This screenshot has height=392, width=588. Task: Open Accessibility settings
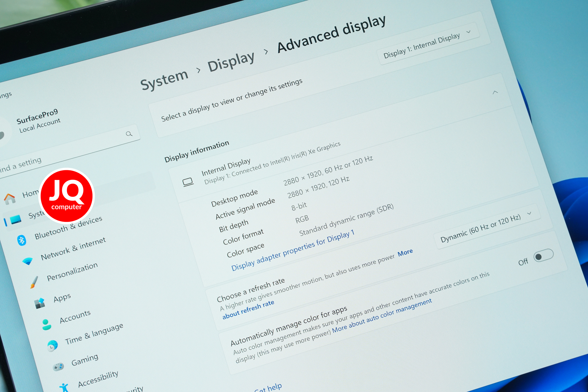click(98, 378)
